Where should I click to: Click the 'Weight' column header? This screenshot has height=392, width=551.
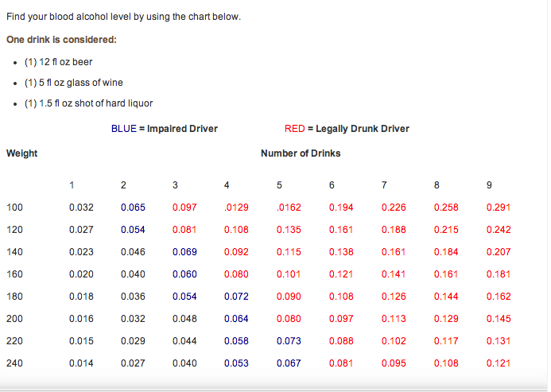21,153
